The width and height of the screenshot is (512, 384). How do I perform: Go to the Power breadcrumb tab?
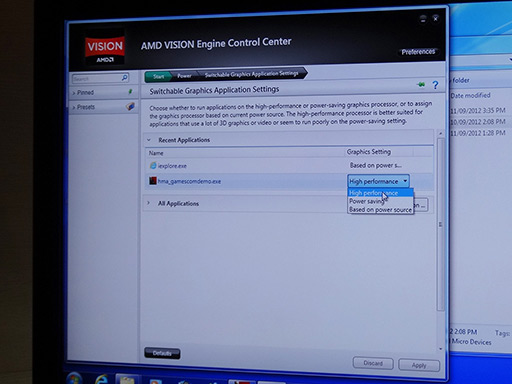coord(184,76)
